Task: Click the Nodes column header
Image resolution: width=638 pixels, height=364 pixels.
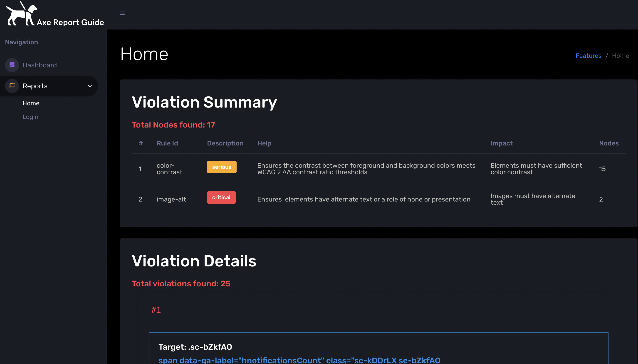Action: tap(608, 143)
